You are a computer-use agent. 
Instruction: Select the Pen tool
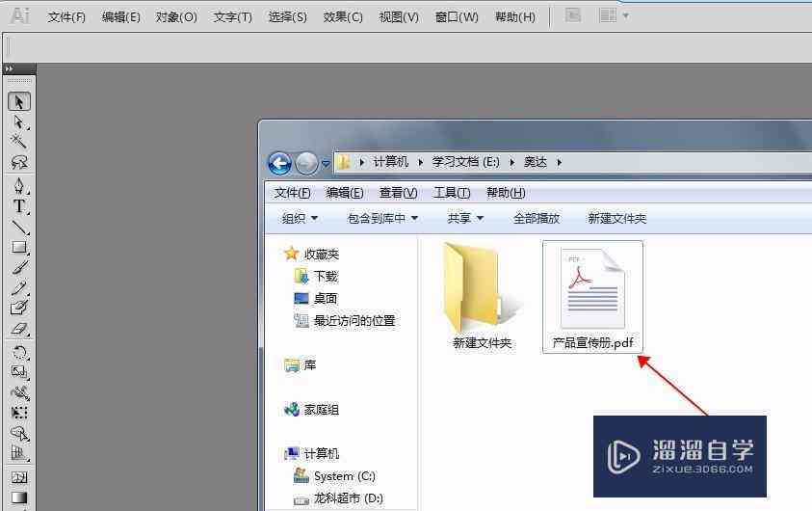19,186
